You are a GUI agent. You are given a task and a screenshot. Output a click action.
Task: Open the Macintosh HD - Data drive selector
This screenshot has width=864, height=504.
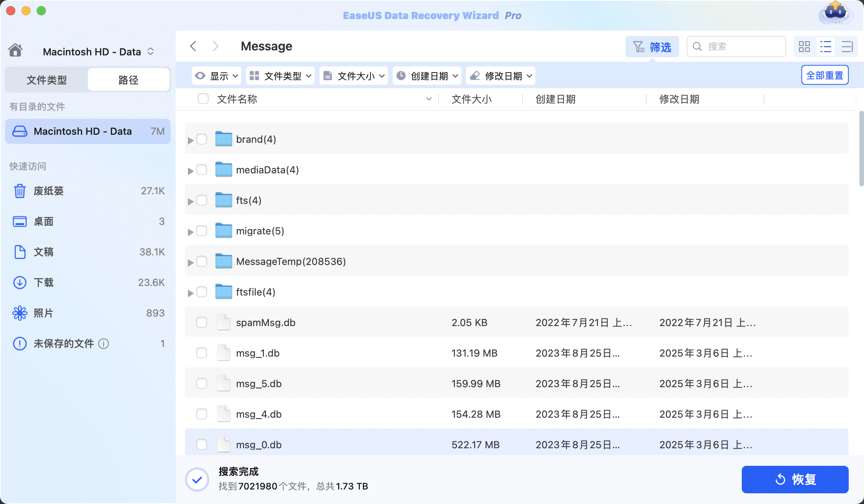98,52
